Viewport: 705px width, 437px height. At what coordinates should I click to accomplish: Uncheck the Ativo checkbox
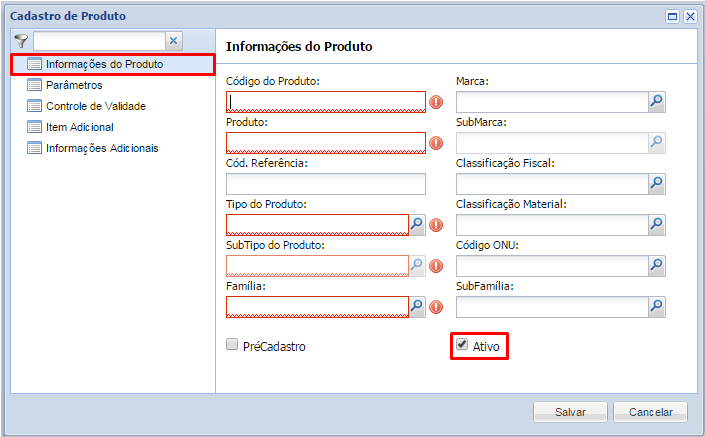coord(462,345)
